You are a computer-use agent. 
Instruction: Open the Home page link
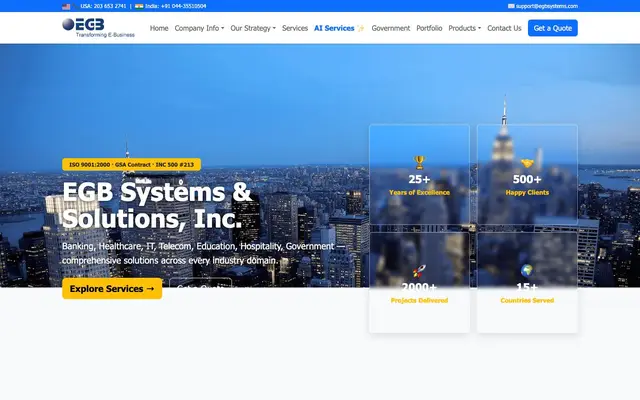pyautogui.click(x=159, y=28)
